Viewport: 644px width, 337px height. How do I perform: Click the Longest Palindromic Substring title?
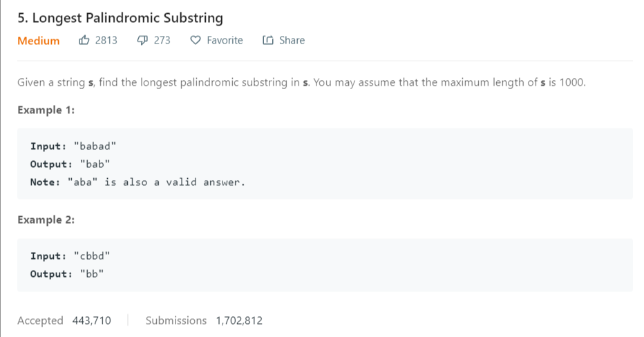coord(120,18)
